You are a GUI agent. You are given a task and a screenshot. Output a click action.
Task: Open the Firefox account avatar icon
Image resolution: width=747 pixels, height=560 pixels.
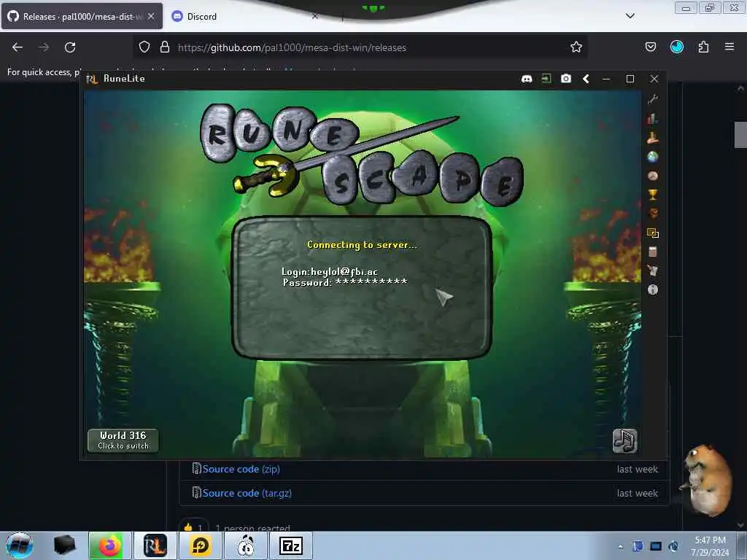(x=676, y=47)
